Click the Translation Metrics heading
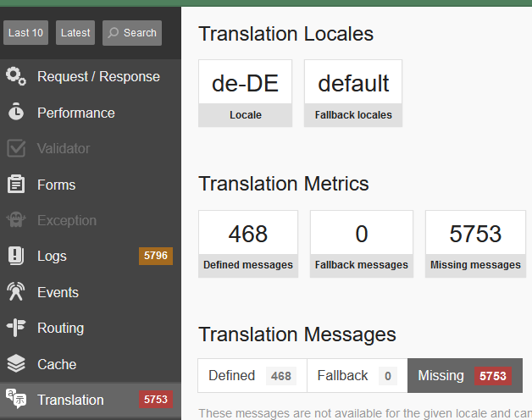The image size is (532, 420). point(284,184)
